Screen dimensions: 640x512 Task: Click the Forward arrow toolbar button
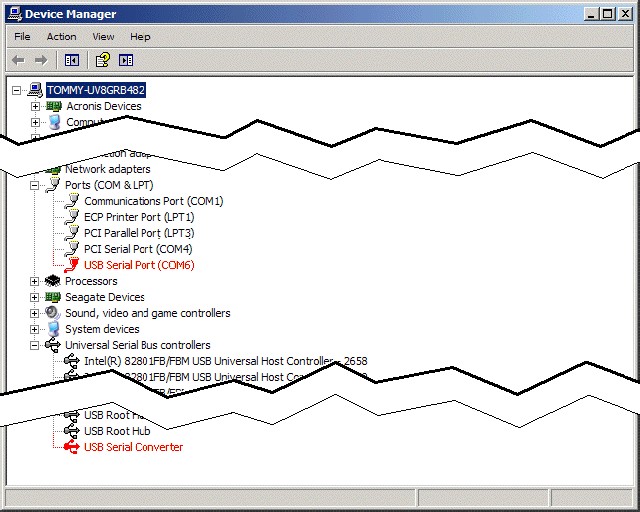(41, 61)
